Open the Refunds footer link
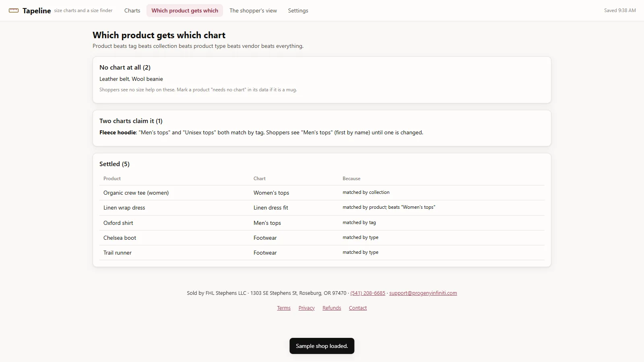This screenshot has height=362, width=644. coord(332,308)
